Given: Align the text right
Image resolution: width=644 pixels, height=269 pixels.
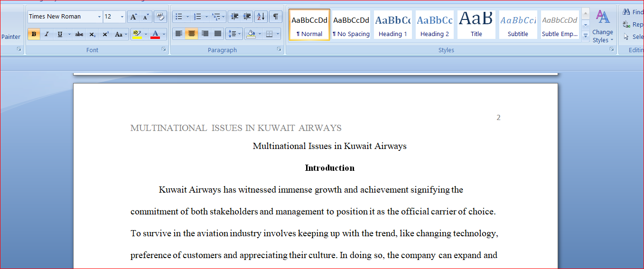Looking at the screenshot, I should tap(205, 34).
